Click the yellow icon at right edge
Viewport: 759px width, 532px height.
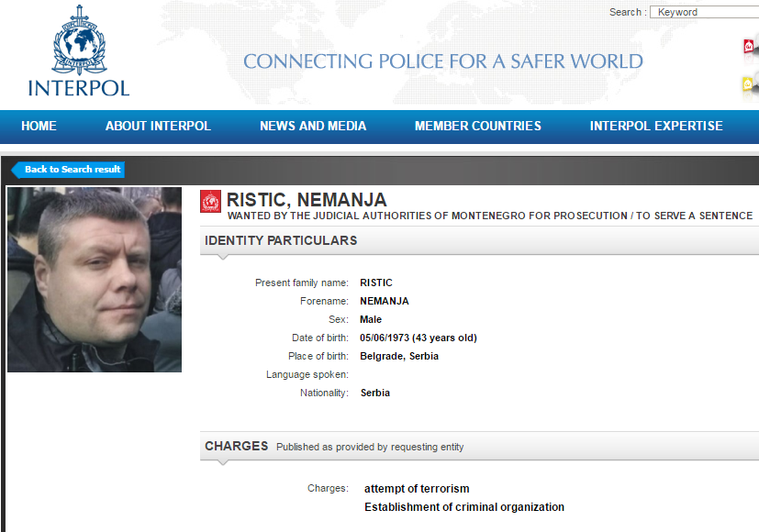click(x=751, y=84)
